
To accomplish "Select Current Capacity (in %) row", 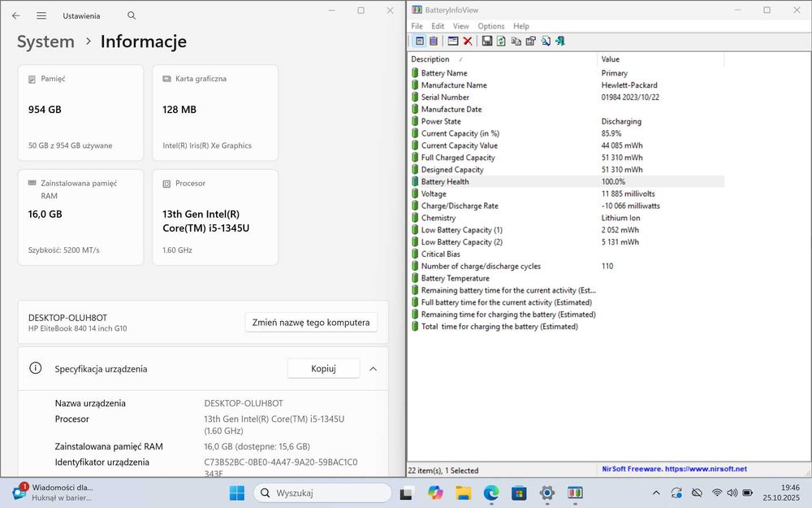I will [567, 133].
